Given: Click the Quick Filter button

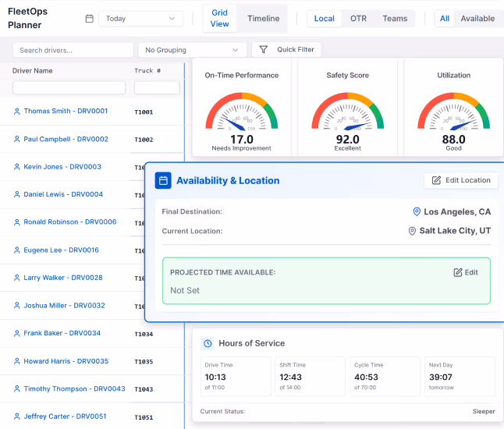Looking at the screenshot, I should pyautogui.click(x=286, y=49).
